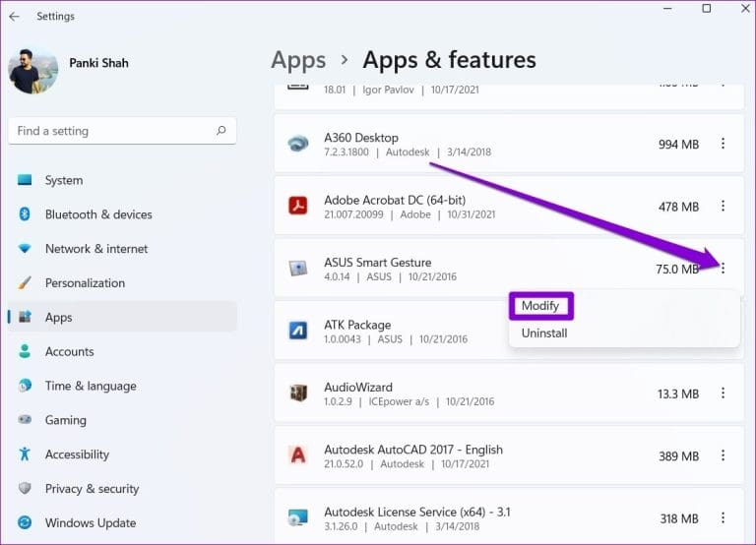Screen dimensions: 756x545
Task: Maximize the Settings window
Action: (x=707, y=8)
